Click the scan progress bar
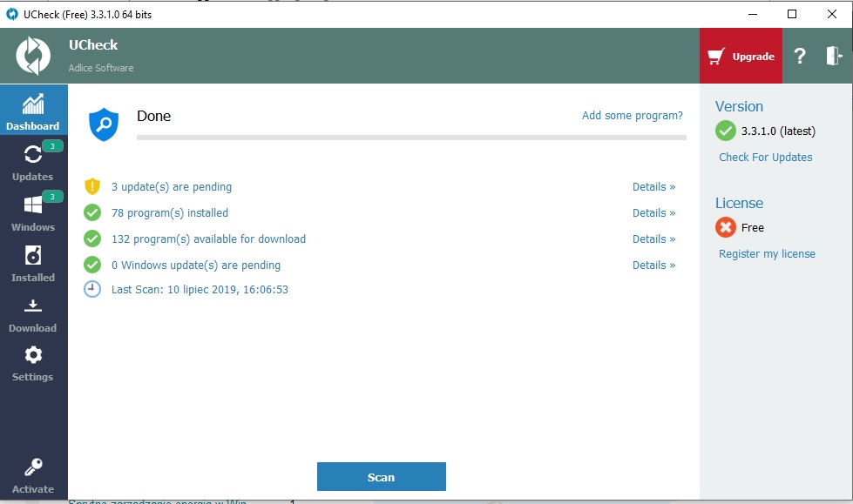The width and height of the screenshot is (853, 504). pyautogui.click(x=411, y=138)
